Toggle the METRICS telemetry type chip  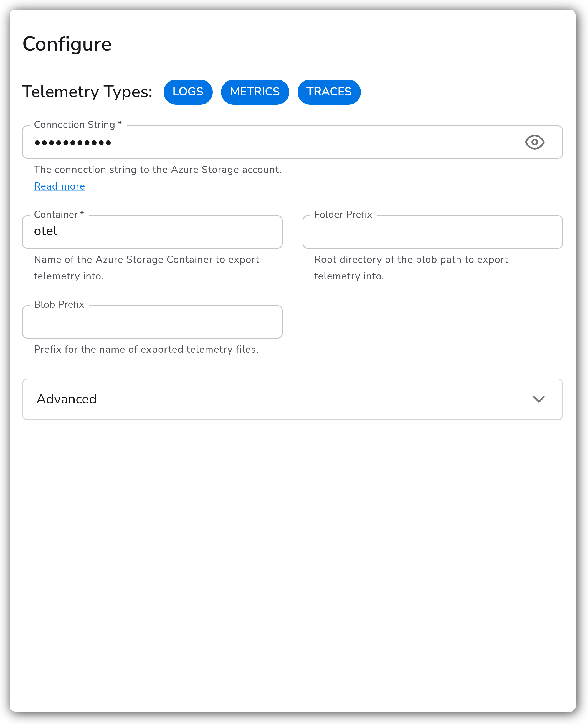click(x=255, y=92)
